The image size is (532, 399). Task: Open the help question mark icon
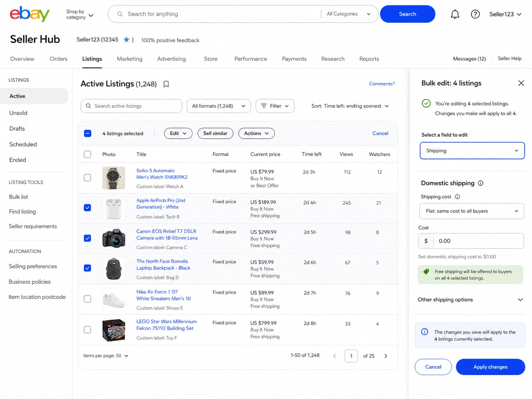coord(475,14)
